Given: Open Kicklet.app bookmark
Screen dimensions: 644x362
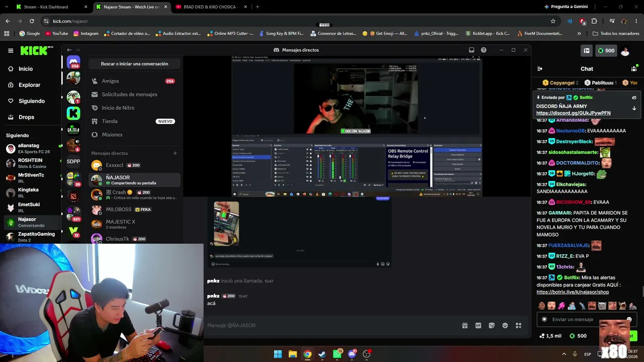Looking at the screenshot, I should click(x=487, y=34).
